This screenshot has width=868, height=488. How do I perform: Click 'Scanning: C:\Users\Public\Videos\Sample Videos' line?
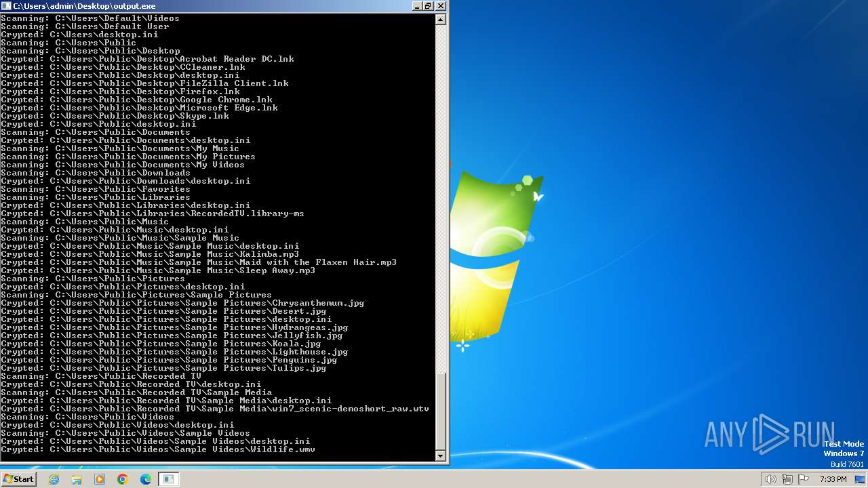pos(125,433)
